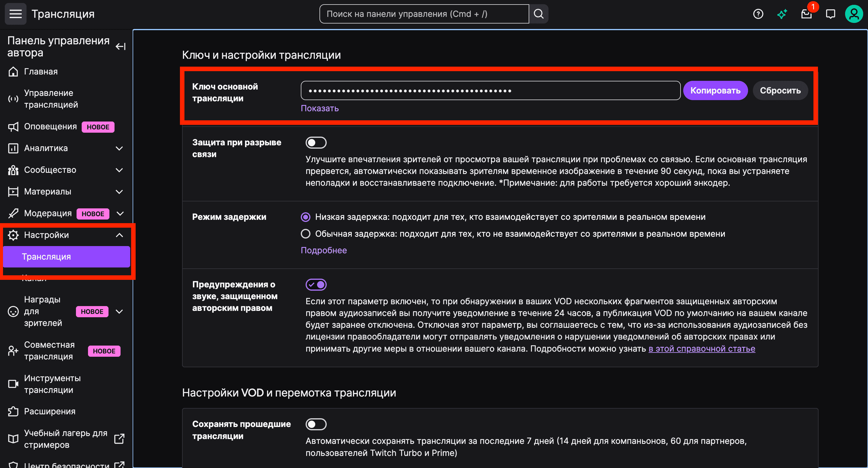
Task: Open the hamburger navigation menu
Action: tap(15, 14)
